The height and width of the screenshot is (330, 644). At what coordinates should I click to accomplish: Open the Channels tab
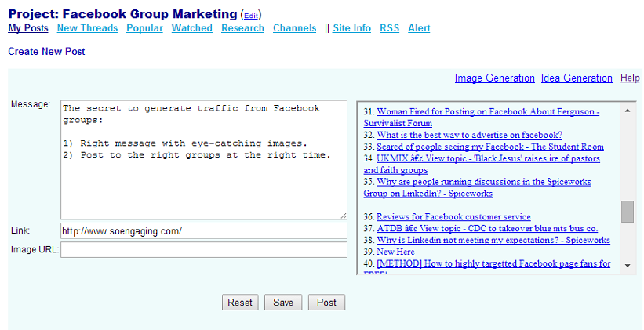[x=294, y=28]
